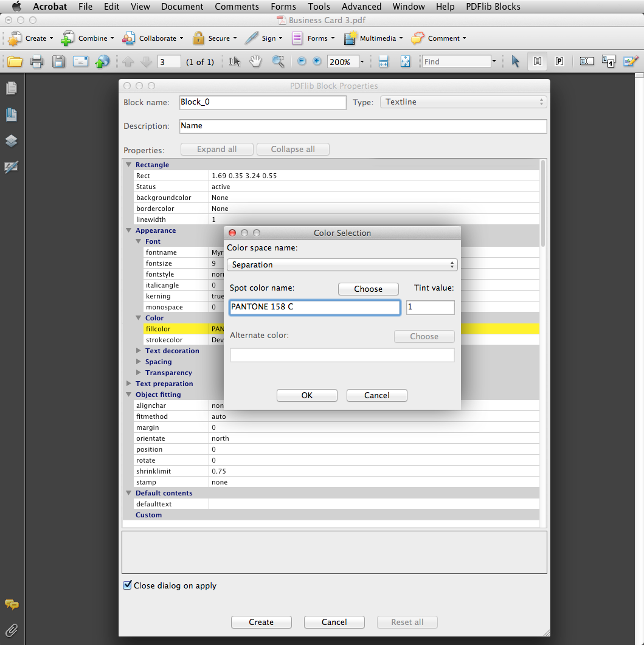Open the Signatures panel in sidebar
The height and width of the screenshot is (645, 644).
pos(12,167)
